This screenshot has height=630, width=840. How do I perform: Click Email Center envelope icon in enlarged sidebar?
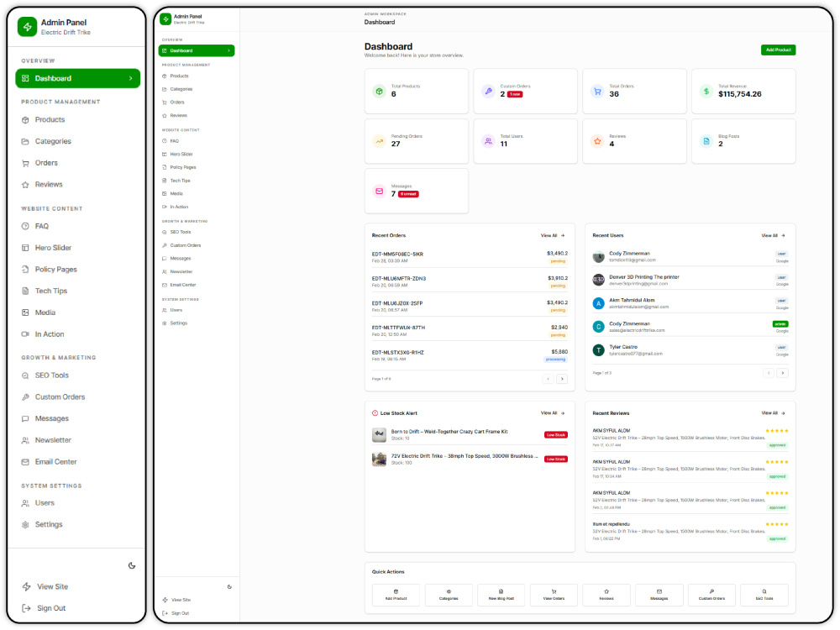pyautogui.click(x=25, y=462)
